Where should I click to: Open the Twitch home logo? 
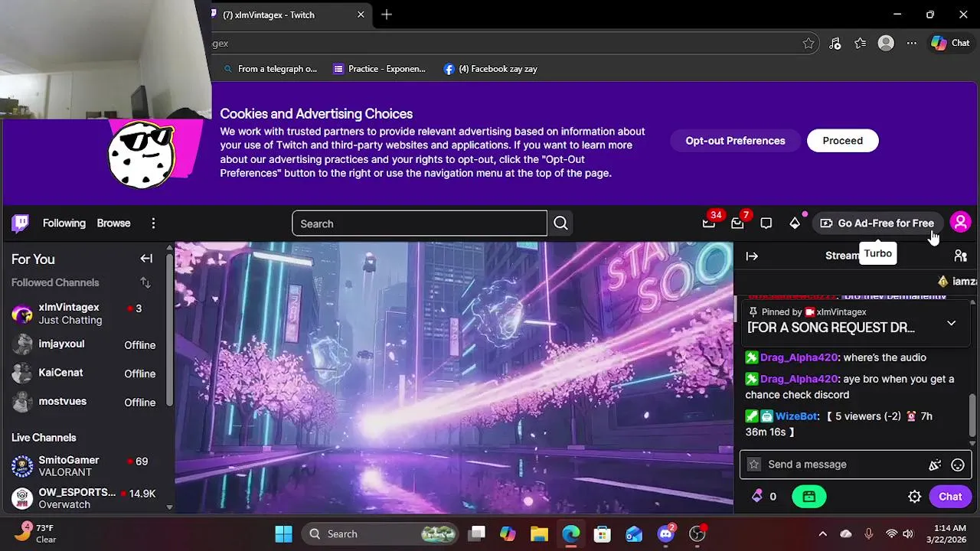[x=21, y=223]
